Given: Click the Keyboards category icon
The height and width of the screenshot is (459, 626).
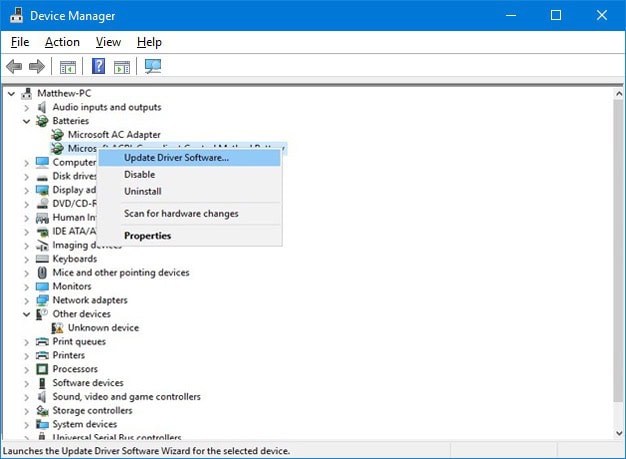Looking at the screenshot, I should coord(42,259).
